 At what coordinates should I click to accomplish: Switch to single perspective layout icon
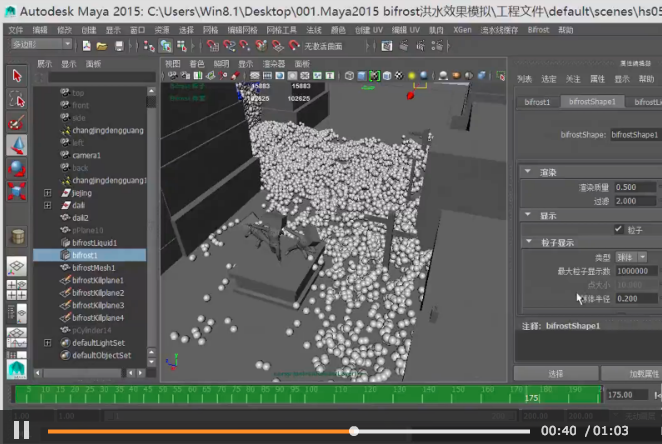(17, 266)
